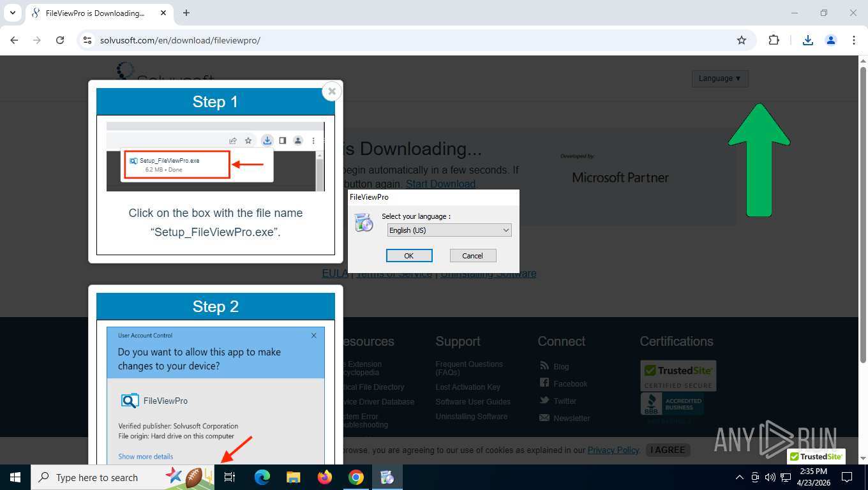
Task: Launch Firefox from the taskbar
Action: (x=325, y=477)
